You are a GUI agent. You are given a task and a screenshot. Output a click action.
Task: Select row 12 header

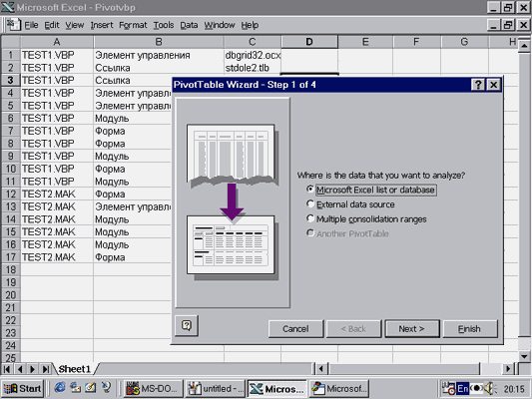pyautogui.click(x=11, y=194)
